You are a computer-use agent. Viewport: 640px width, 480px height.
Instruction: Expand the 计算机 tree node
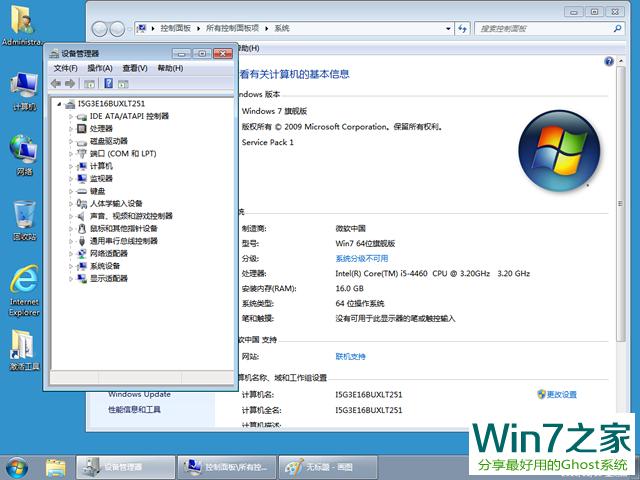pos(71,167)
